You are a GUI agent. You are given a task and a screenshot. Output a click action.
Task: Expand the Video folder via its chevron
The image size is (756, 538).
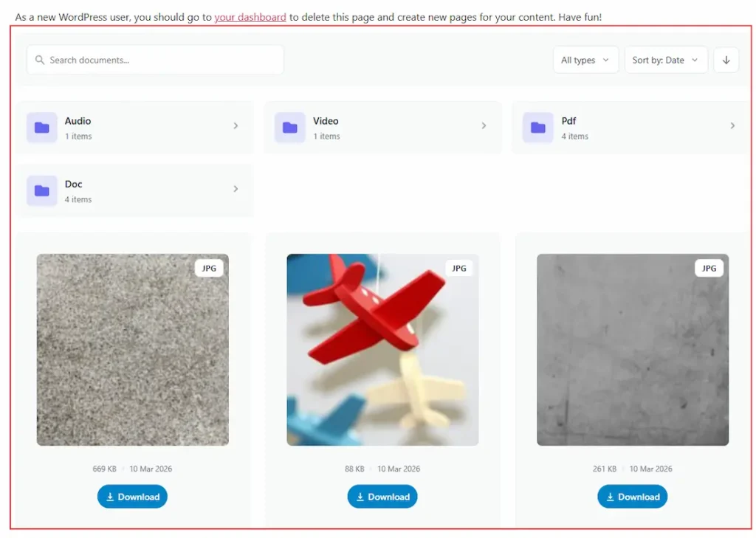pyautogui.click(x=484, y=126)
